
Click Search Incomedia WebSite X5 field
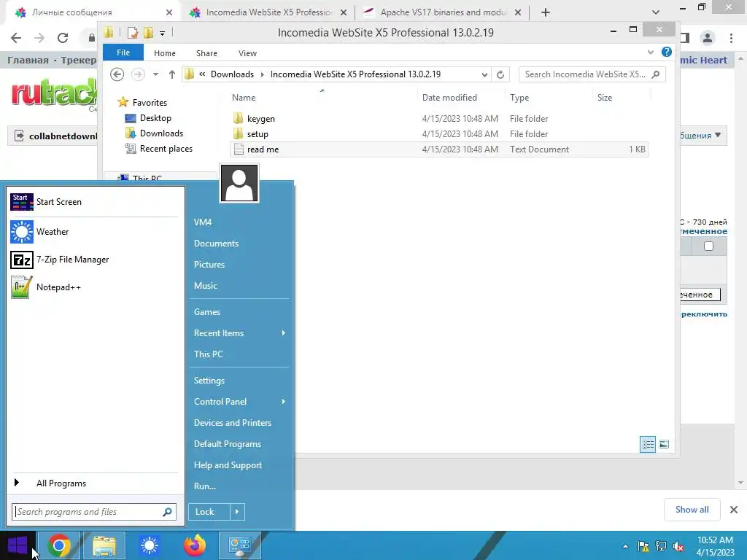592,74
